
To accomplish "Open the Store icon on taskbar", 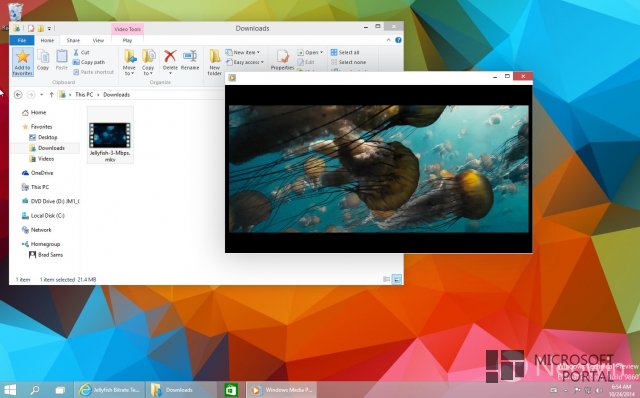I will click(x=231, y=390).
